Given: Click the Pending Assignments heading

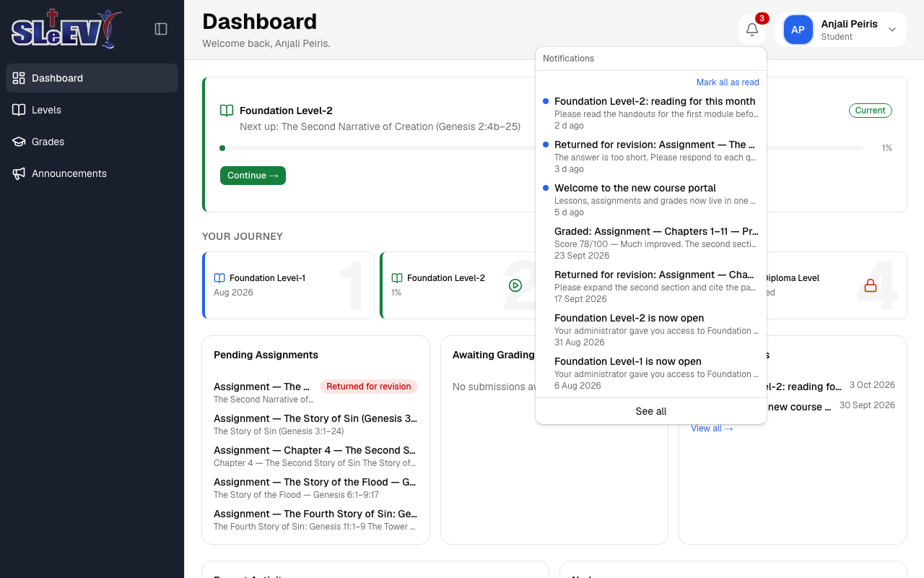Looking at the screenshot, I should (x=266, y=355).
